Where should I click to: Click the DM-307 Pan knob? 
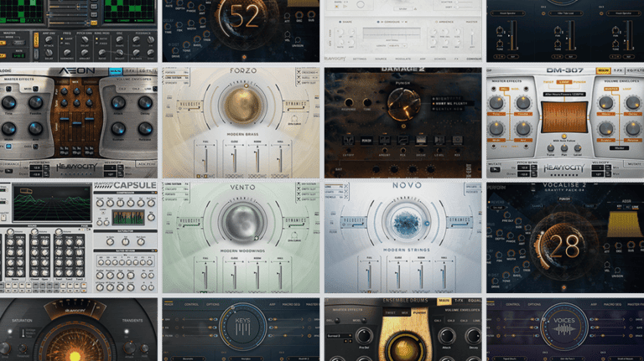click(x=563, y=147)
